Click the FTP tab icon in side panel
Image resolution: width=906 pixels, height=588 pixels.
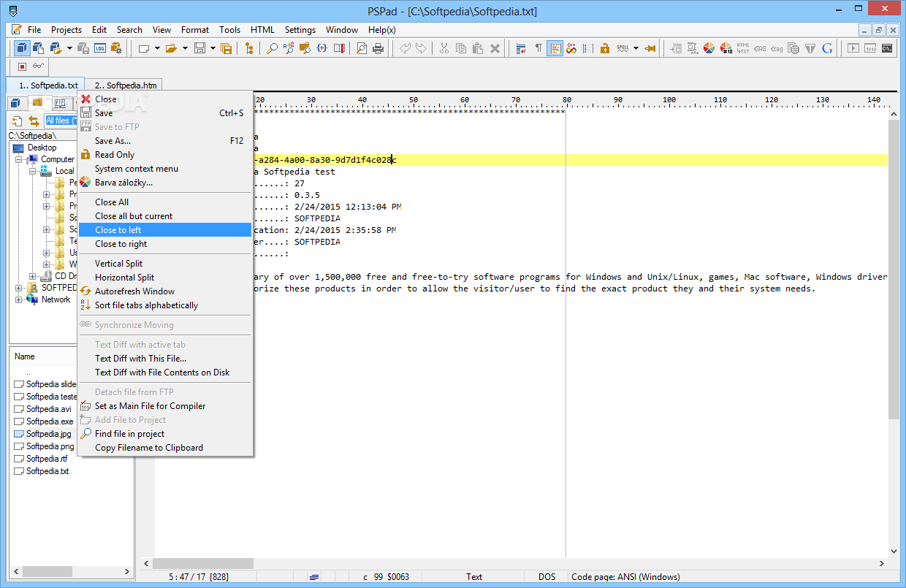click(60, 102)
